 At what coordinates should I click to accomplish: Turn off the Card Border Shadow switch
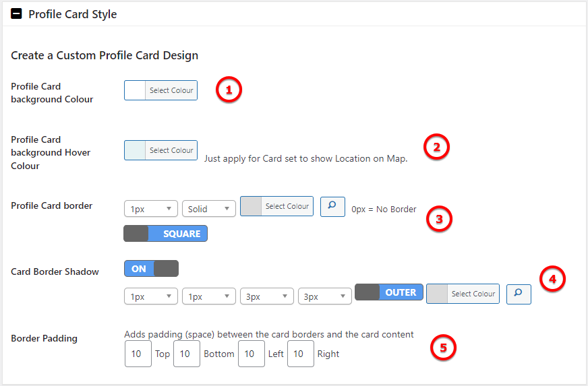(x=151, y=269)
